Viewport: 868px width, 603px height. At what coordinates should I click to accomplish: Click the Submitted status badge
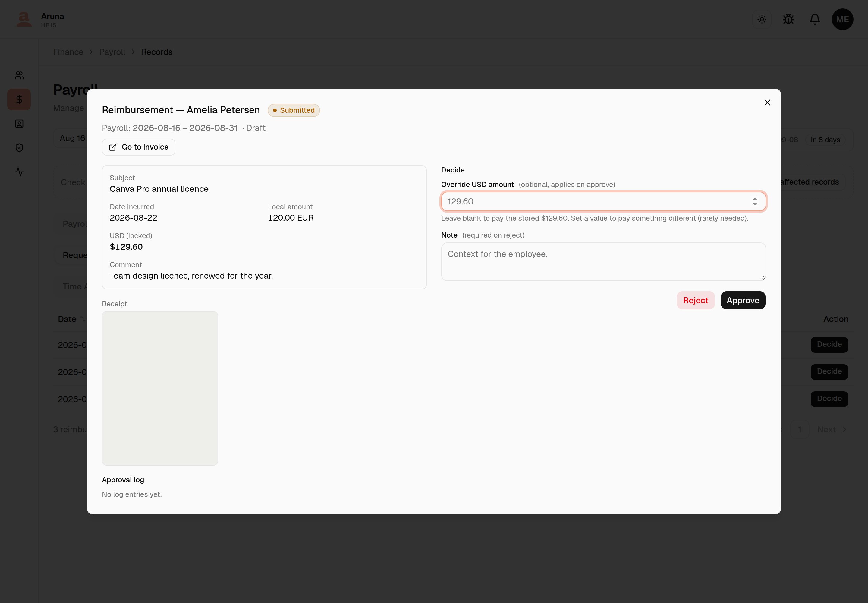tap(294, 110)
